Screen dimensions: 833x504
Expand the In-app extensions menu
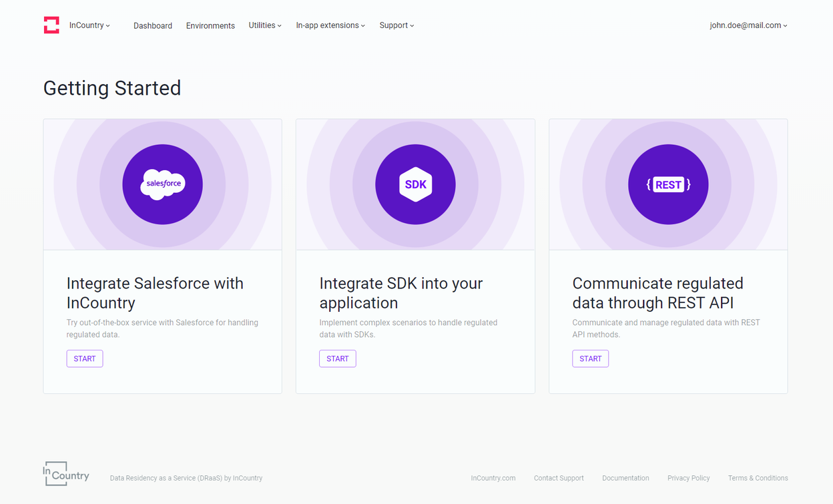coord(330,25)
